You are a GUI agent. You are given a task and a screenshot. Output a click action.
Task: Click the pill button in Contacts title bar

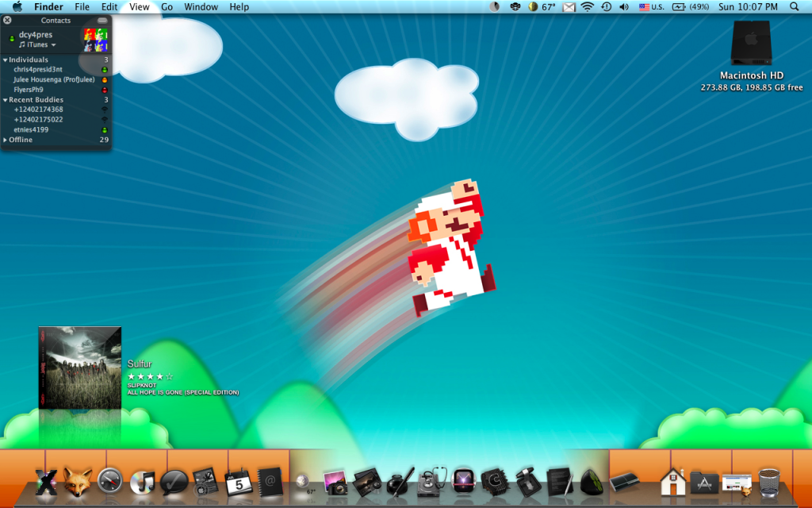[102, 20]
